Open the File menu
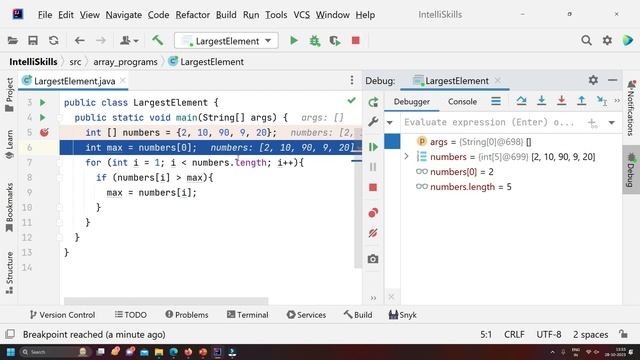Screen dimensions: 640x360 click(x=45, y=15)
